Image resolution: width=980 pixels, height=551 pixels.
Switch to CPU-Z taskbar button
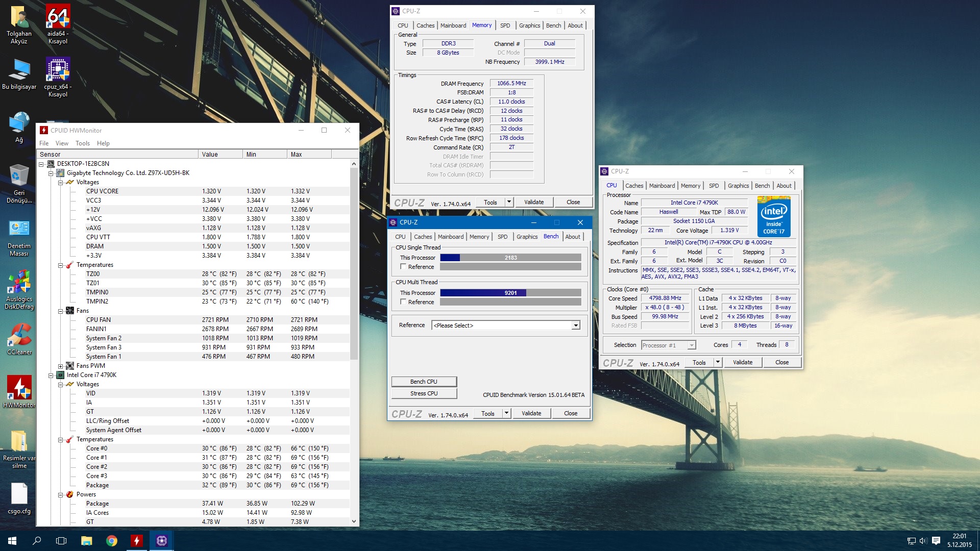[162, 541]
